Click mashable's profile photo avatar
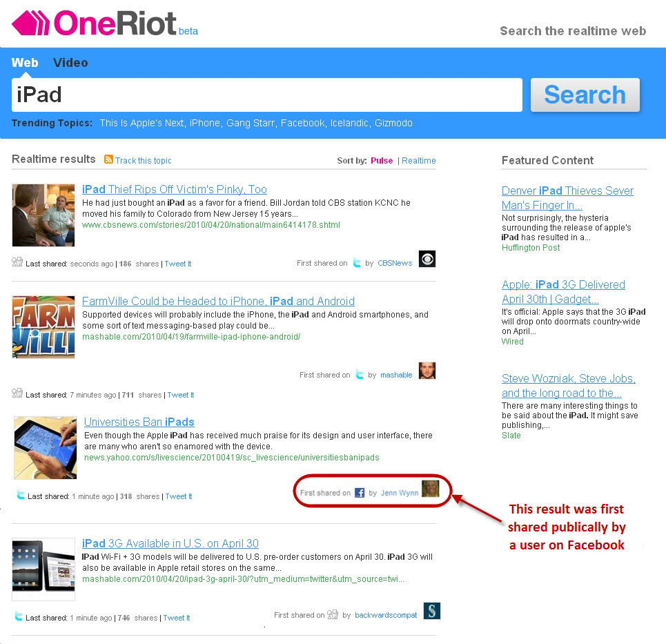 pos(427,371)
